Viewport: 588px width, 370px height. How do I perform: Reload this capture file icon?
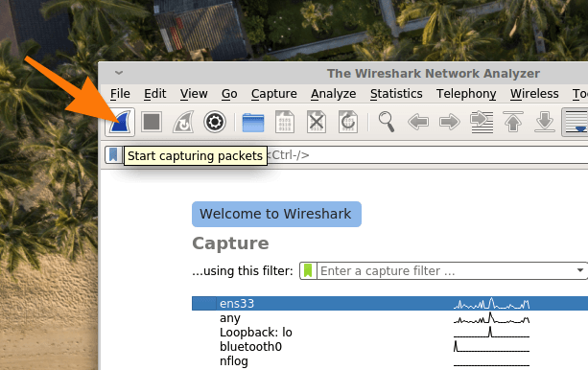pyautogui.click(x=347, y=122)
